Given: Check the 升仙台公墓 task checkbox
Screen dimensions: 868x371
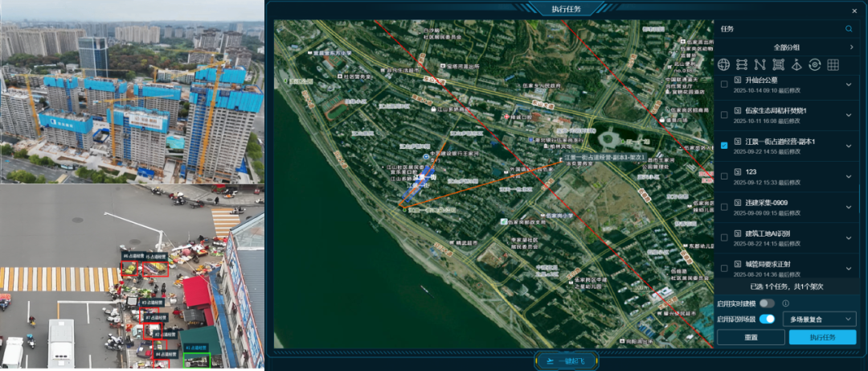Looking at the screenshot, I should point(725,85).
